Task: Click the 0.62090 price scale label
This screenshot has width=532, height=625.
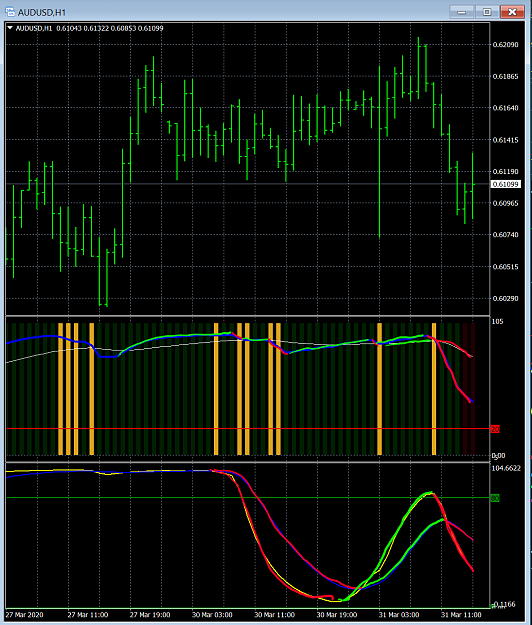Action: coord(506,45)
